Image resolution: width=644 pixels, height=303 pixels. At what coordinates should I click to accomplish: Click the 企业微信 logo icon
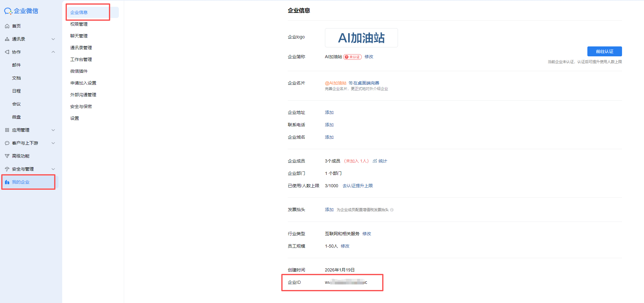coord(8,11)
